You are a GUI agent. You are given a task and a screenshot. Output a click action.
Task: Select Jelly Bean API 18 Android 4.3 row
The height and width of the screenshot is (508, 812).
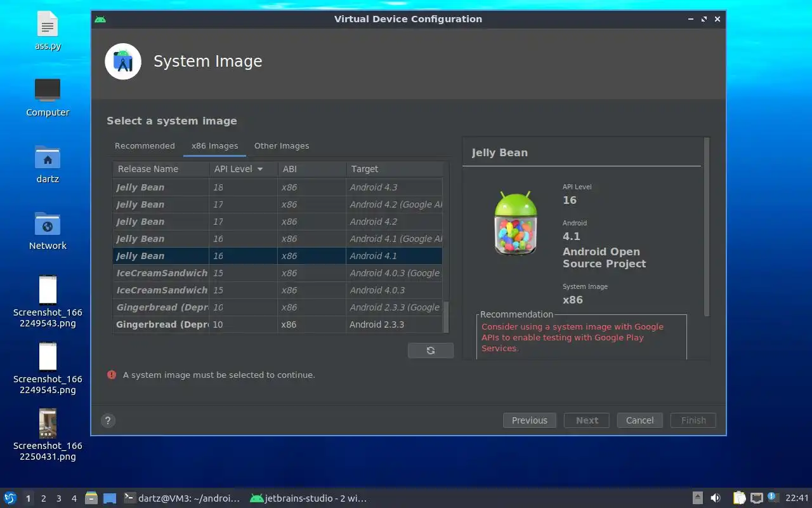(278, 187)
